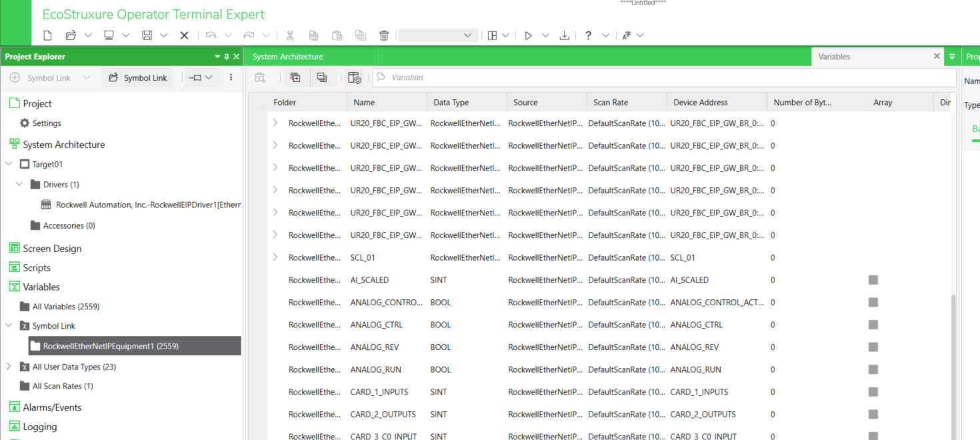Screen dimensions: 980x440
Task: Select All Variables (2559) folder
Action: point(66,307)
